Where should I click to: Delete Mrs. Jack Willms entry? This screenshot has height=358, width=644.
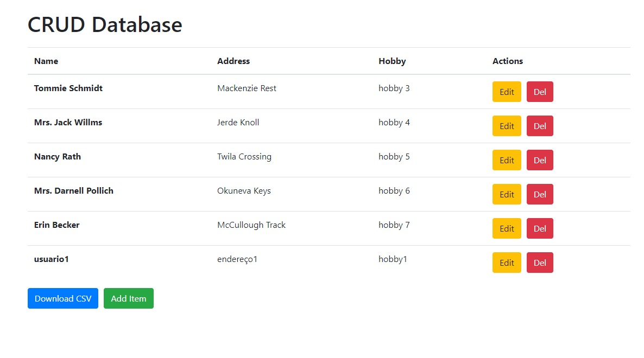pos(539,126)
